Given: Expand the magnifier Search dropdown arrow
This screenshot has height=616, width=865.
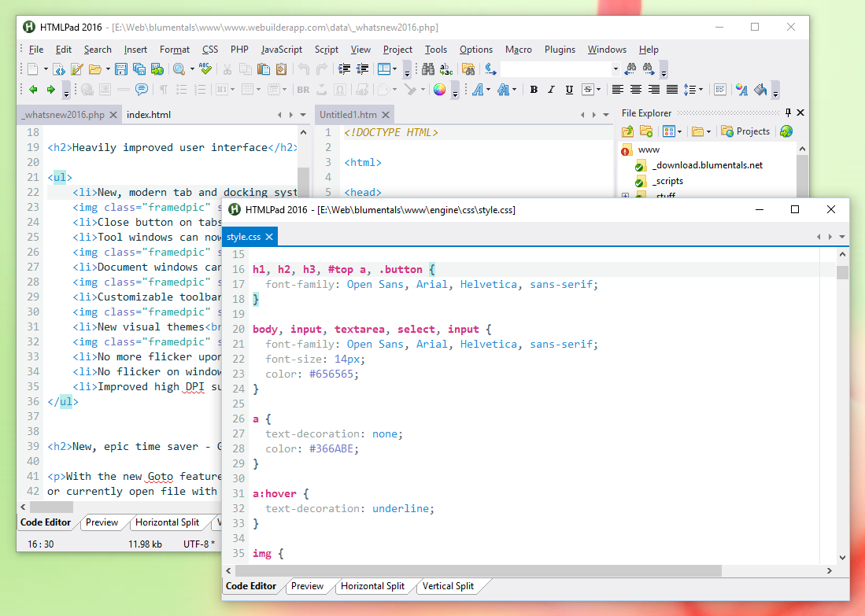Looking at the screenshot, I should click(x=192, y=69).
